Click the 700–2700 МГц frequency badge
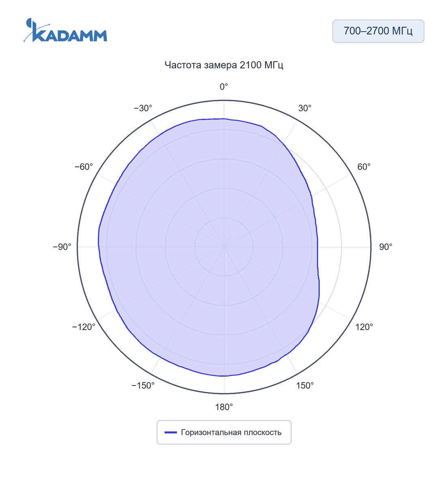This screenshot has width=448, height=491. tap(378, 31)
